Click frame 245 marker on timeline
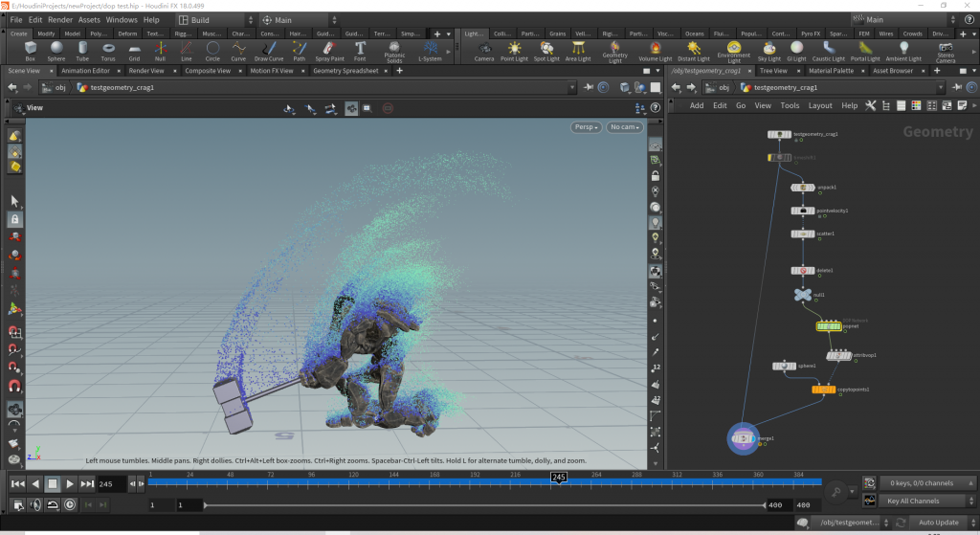The width and height of the screenshot is (980, 535). click(x=559, y=478)
